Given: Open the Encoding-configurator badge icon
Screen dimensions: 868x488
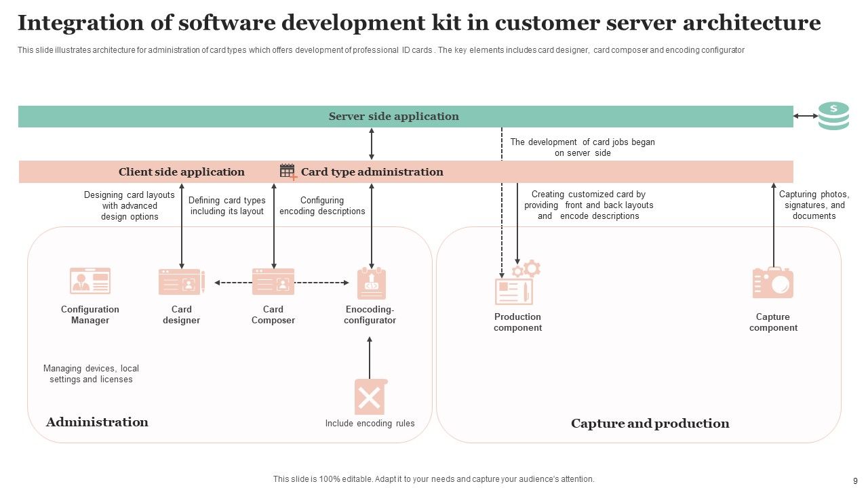Looking at the screenshot, I should (x=370, y=281).
